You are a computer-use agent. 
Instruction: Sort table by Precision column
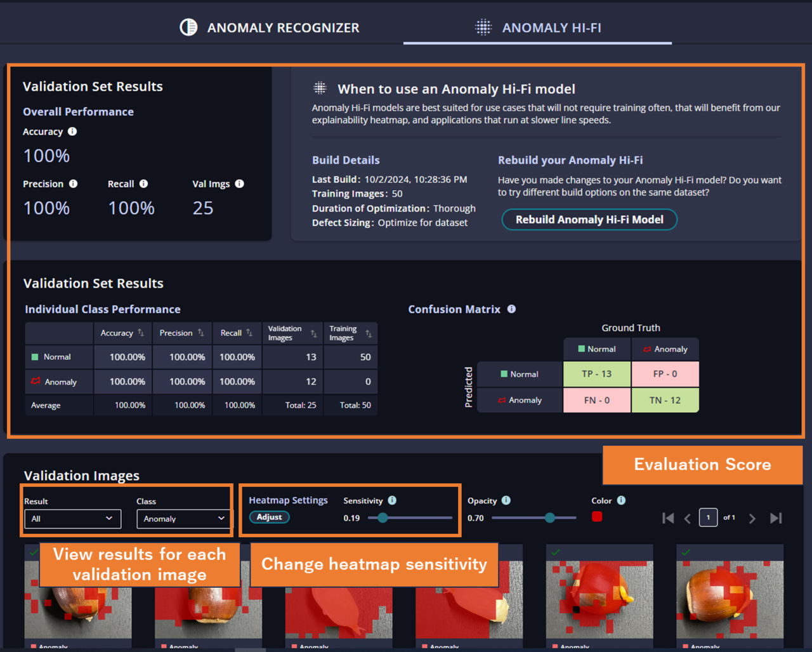[200, 333]
